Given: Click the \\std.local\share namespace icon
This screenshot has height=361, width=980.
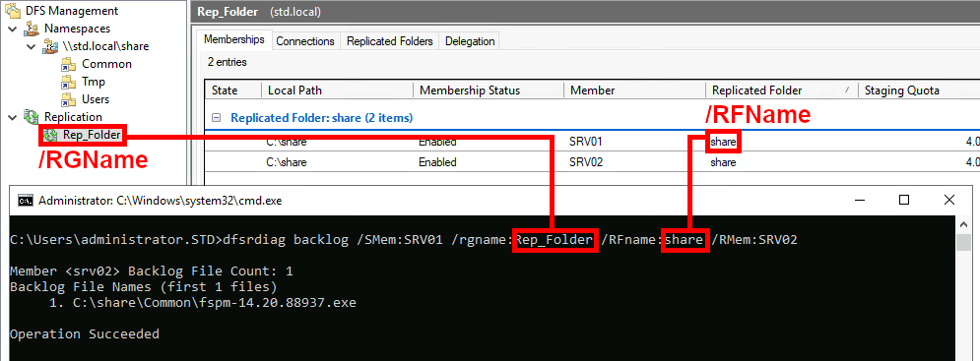Looking at the screenshot, I should pyautogui.click(x=50, y=46).
